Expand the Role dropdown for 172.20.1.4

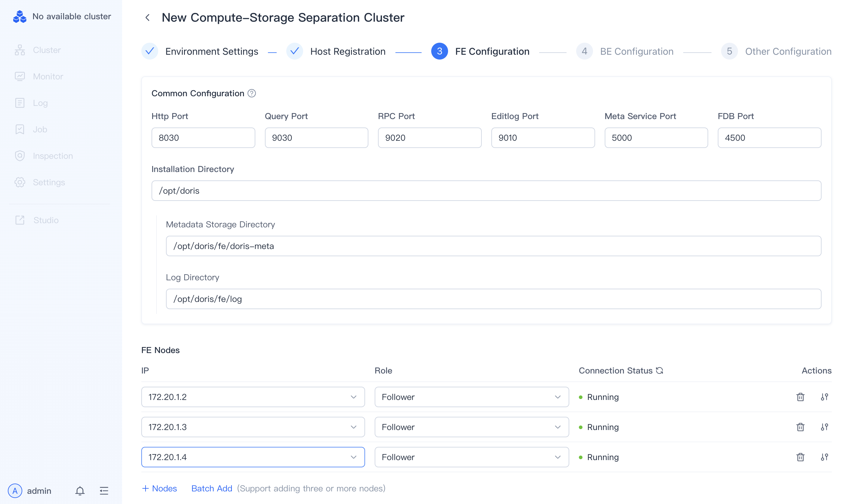472,457
